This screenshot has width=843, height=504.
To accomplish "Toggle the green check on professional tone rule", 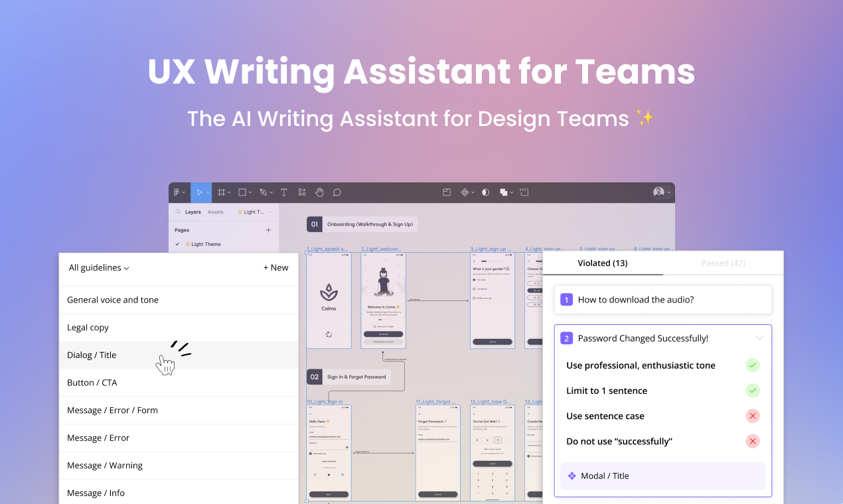I will [x=753, y=365].
